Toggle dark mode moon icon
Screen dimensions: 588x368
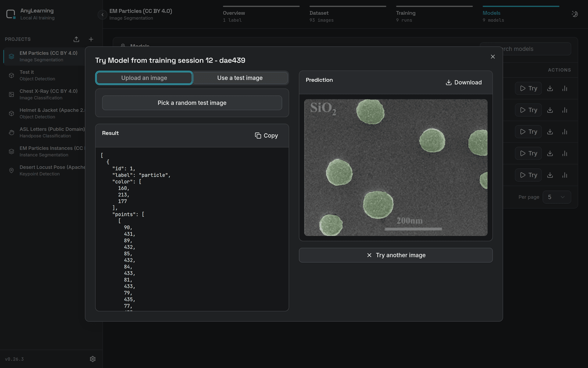(575, 14)
